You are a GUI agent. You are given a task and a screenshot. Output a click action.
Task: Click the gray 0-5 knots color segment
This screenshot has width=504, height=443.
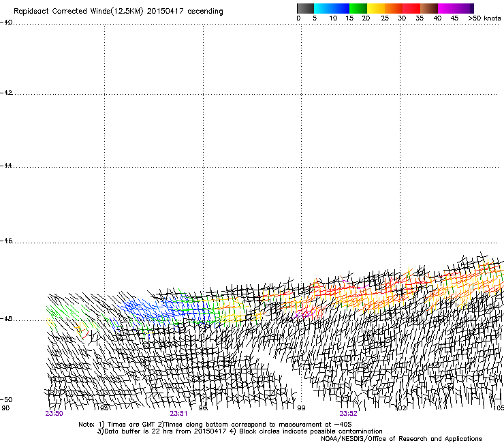click(x=305, y=8)
